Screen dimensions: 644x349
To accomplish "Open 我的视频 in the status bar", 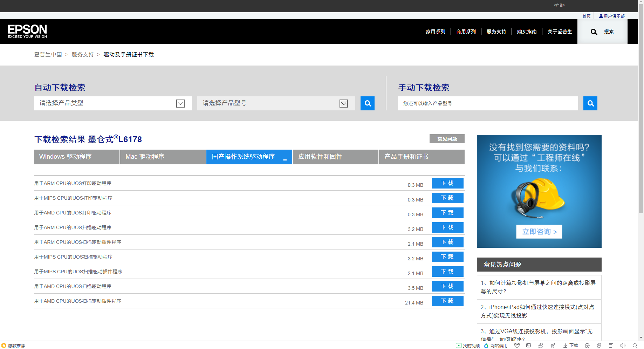I will 468,345.
